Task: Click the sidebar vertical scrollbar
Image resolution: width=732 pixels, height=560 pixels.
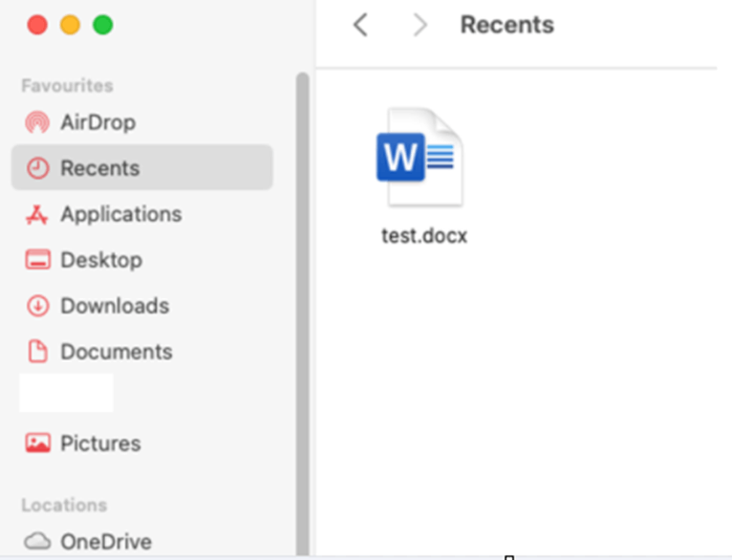Action: tap(303, 313)
